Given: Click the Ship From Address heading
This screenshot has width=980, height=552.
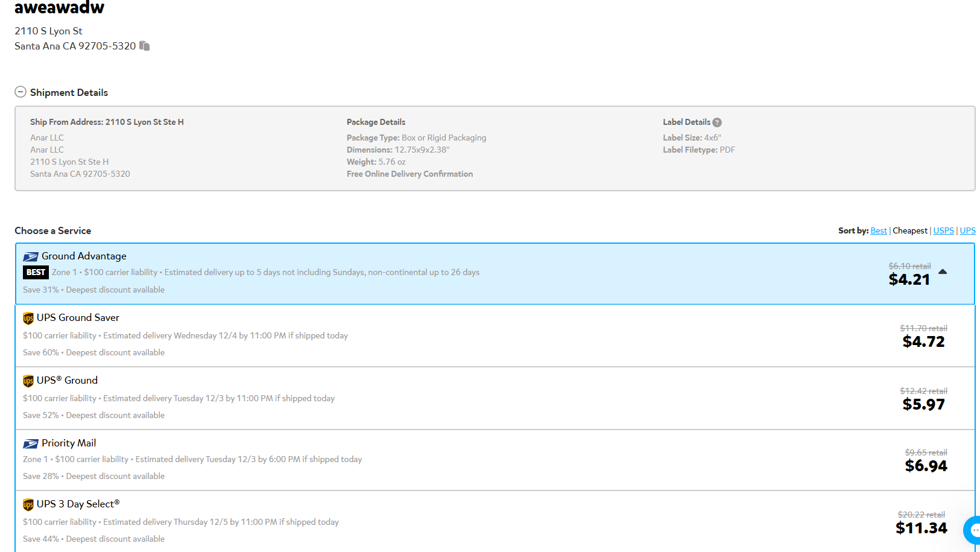Looking at the screenshot, I should (107, 122).
